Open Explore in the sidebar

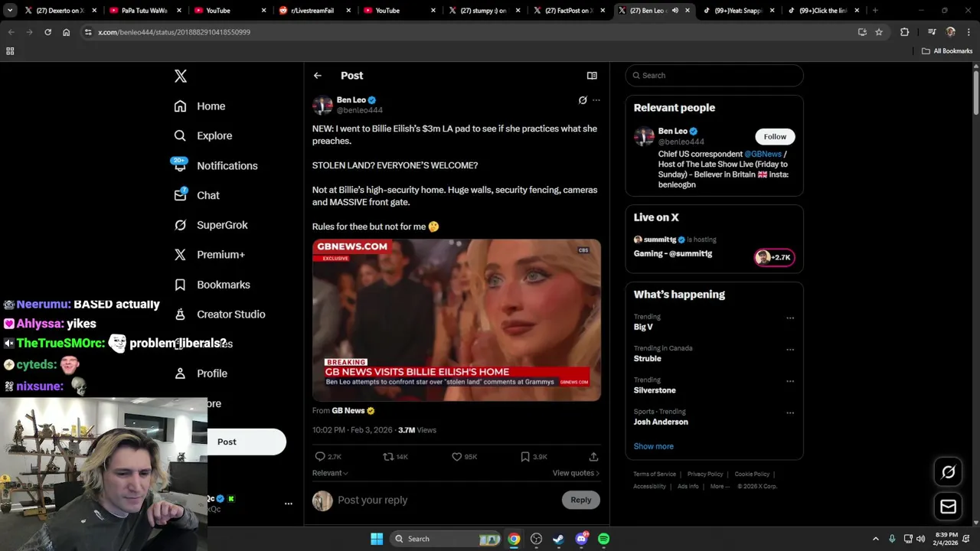[203, 135]
